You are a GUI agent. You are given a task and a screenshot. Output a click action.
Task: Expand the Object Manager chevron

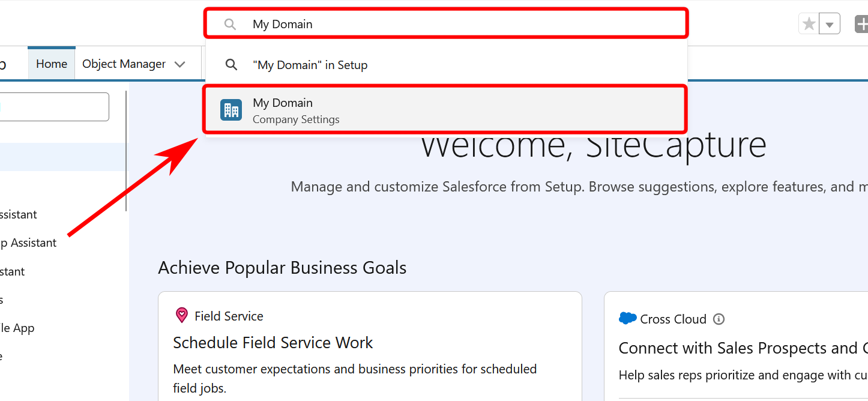point(179,64)
